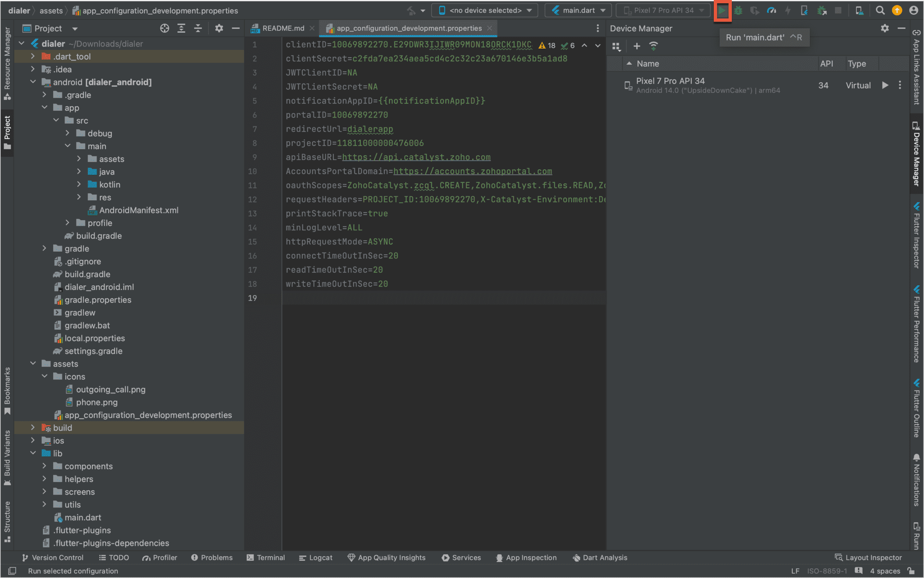Expand the components folder in lib
Image resolution: width=924 pixels, height=578 pixels.
[44, 466]
